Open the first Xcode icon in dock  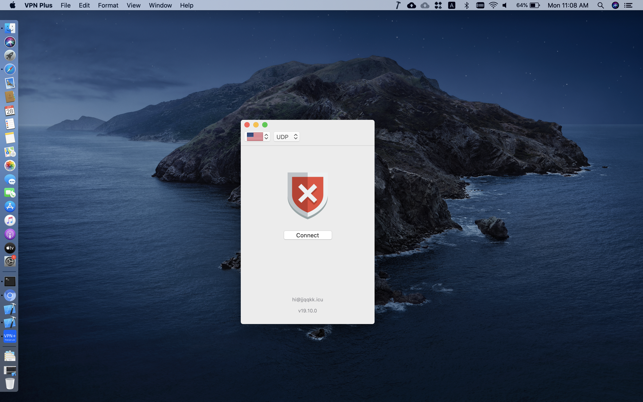click(10, 309)
